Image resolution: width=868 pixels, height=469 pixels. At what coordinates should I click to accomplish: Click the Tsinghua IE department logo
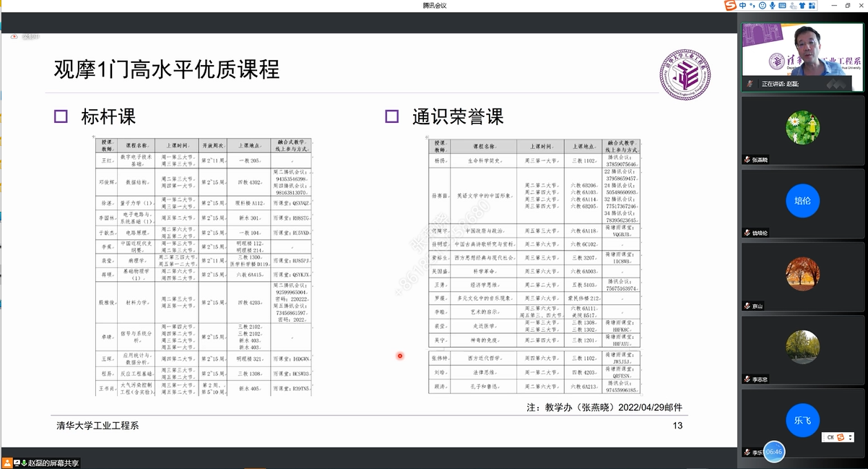pos(686,74)
